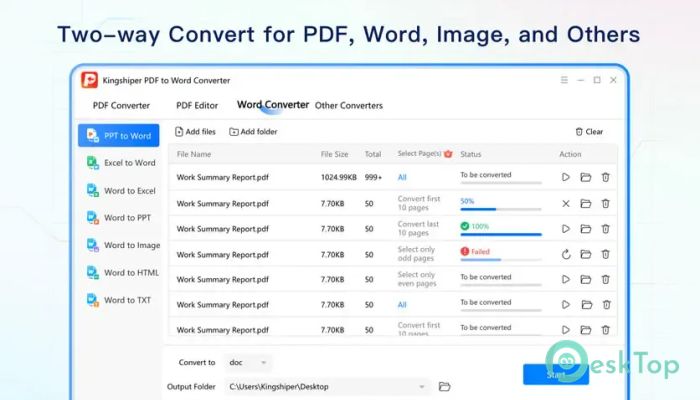The height and width of the screenshot is (400, 700).
Task: Click the Add files button
Action: click(195, 132)
